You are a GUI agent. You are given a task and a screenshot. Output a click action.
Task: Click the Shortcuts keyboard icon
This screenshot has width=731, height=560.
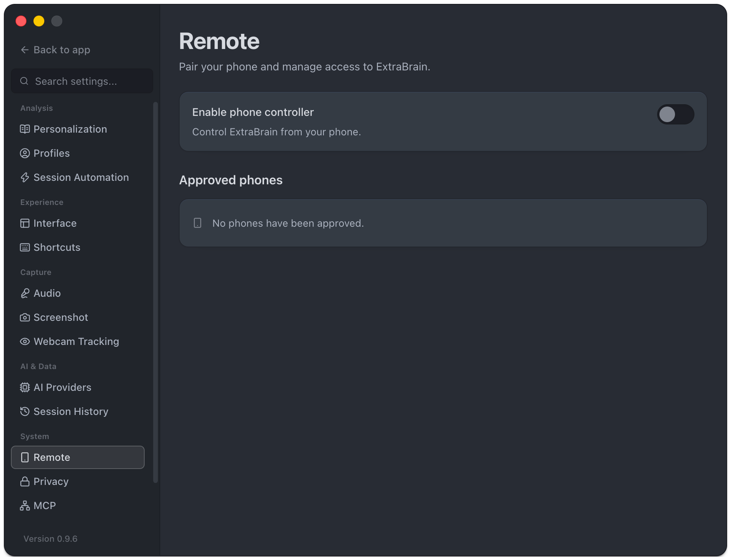[x=25, y=247]
